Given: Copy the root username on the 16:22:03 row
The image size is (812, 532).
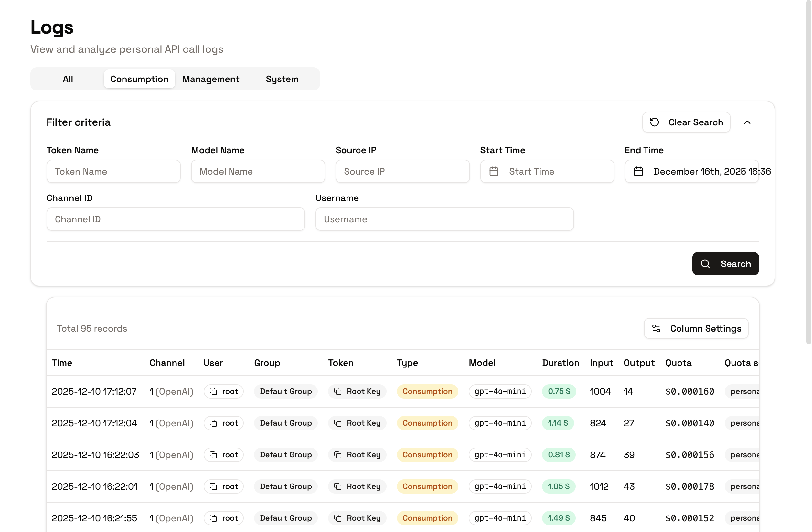Looking at the screenshot, I should 213,454.
